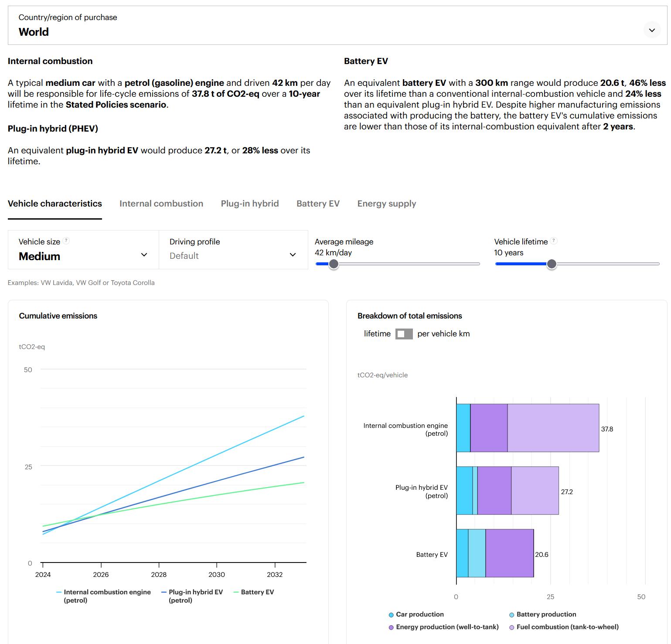Click the Vehicle lifetime help icon
Image resolution: width=671 pixels, height=644 pixels.
point(554,241)
